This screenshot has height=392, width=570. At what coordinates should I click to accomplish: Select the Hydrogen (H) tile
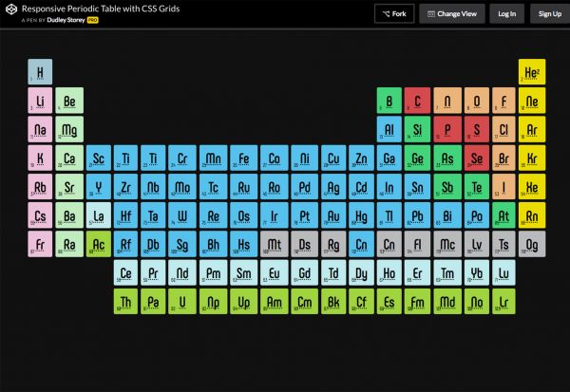tap(41, 72)
